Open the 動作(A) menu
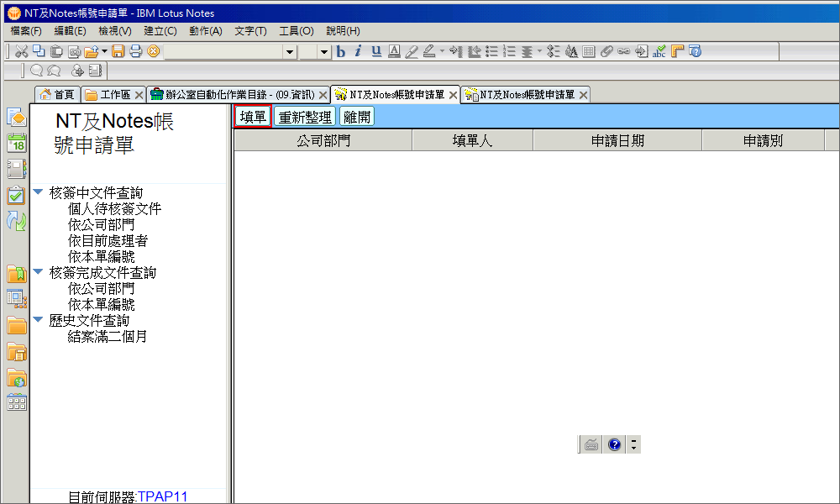The image size is (840, 504). coord(206,31)
